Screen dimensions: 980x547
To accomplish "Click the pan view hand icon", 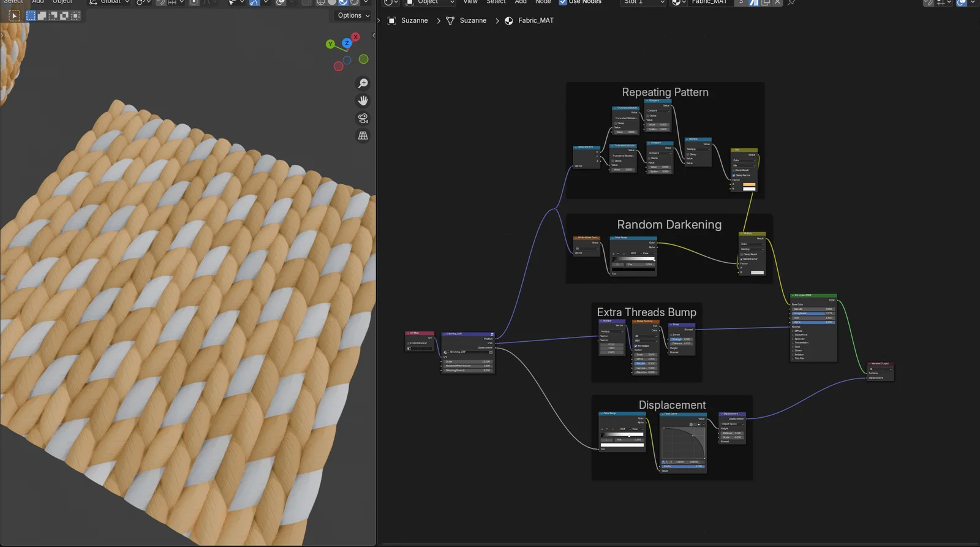I will tap(363, 100).
